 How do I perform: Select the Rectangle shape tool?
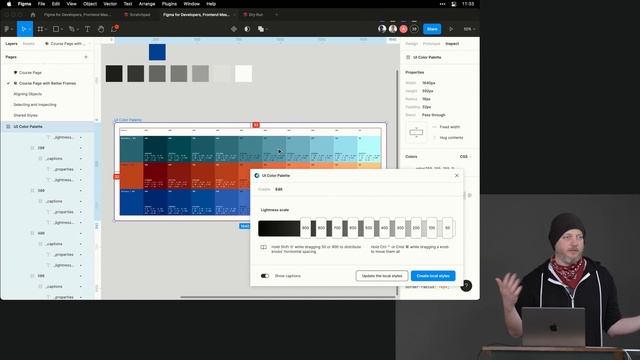56,29
